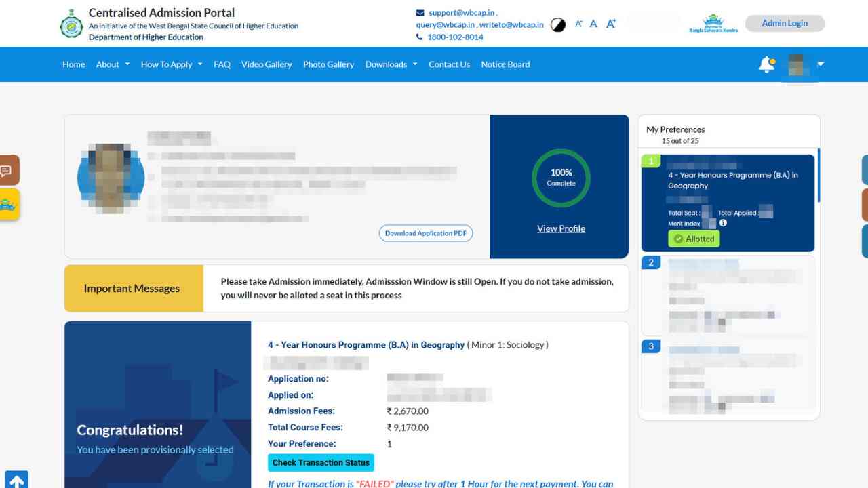
Task: Reset font size with normal A icon
Action: click(x=593, y=24)
